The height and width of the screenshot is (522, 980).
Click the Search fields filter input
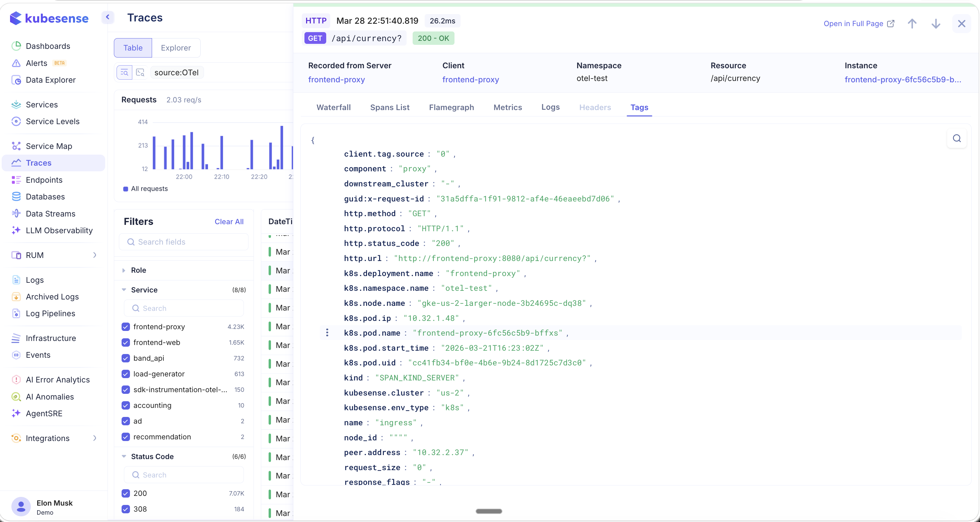coord(184,242)
